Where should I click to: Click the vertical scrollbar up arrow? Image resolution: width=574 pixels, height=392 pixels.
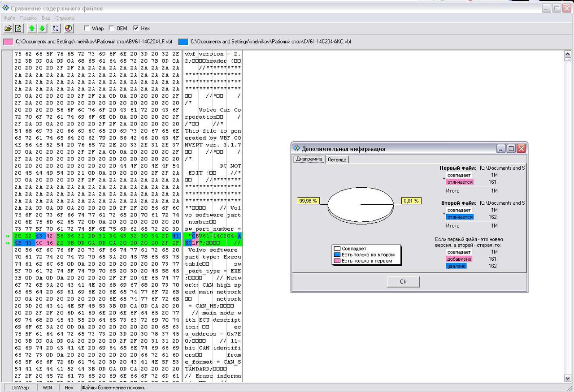point(568,54)
